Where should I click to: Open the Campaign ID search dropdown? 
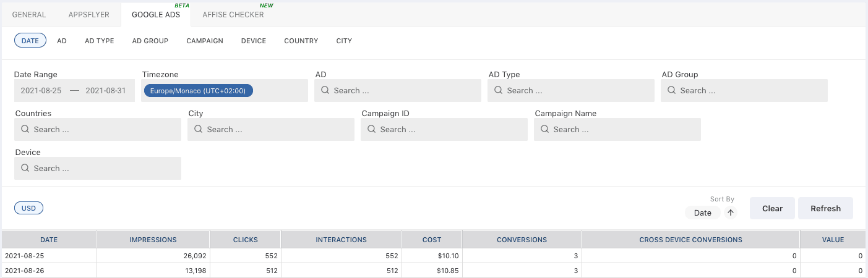444,129
